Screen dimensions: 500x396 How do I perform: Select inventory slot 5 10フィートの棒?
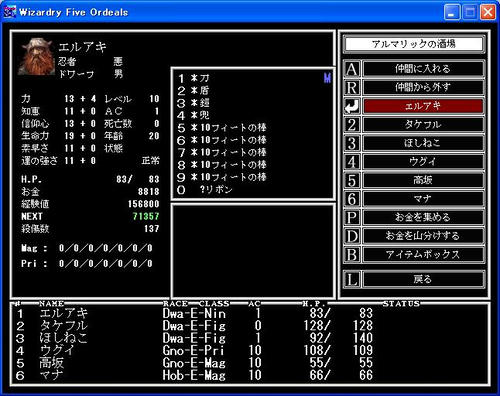click(222, 128)
